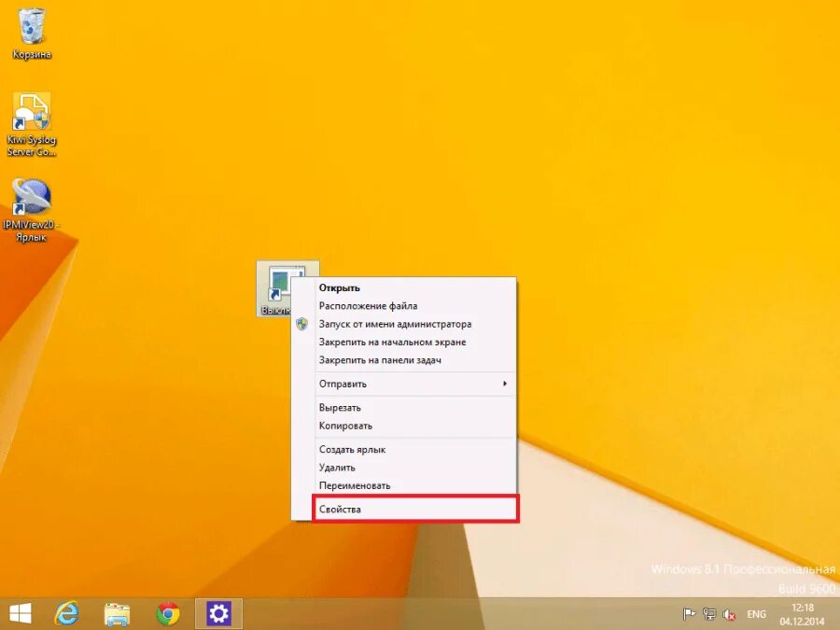The width and height of the screenshot is (840, 630).
Task: Choose Копировать in the context menu
Action: pyautogui.click(x=404, y=426)
